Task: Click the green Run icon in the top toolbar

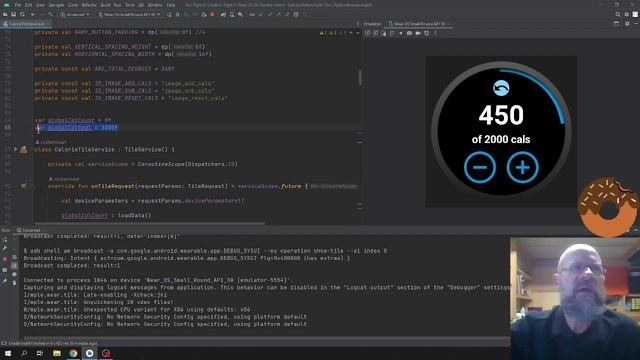Action: (169, 15)
